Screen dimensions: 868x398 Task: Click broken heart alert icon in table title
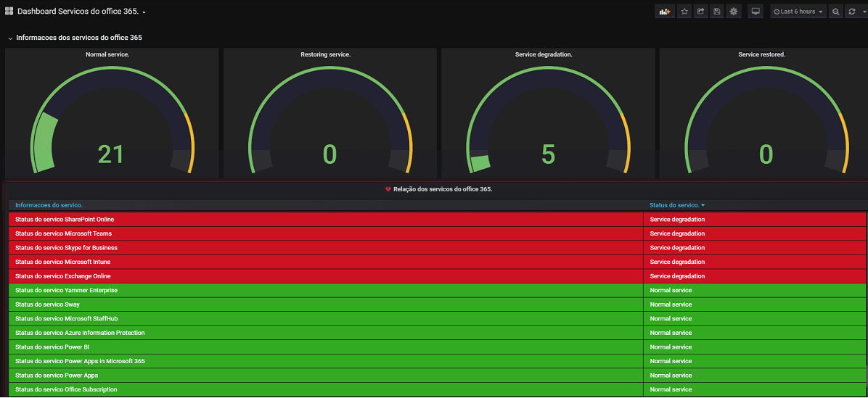(x=388, y=189)
